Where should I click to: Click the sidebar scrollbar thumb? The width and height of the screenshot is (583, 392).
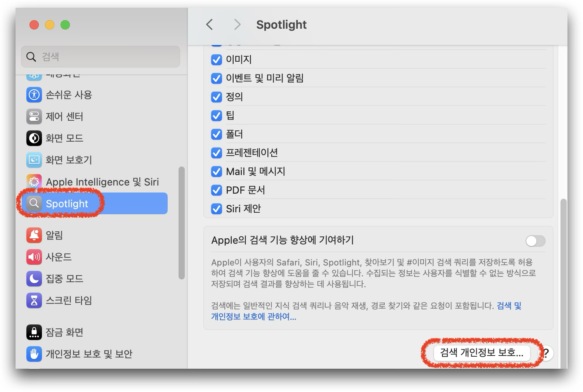[181, 223]
